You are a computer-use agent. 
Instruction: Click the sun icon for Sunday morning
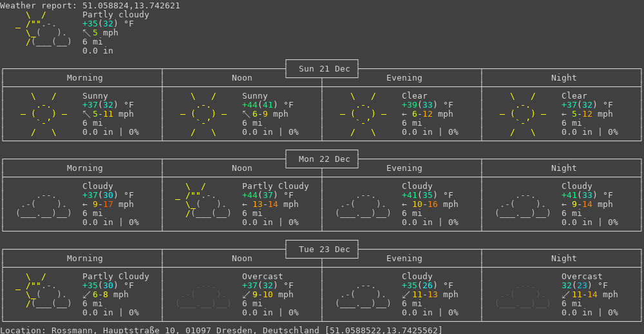point(44,114)
